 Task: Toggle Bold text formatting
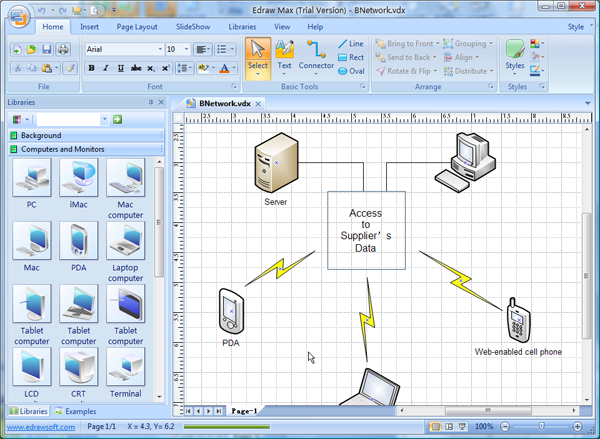tap(91, 68)
